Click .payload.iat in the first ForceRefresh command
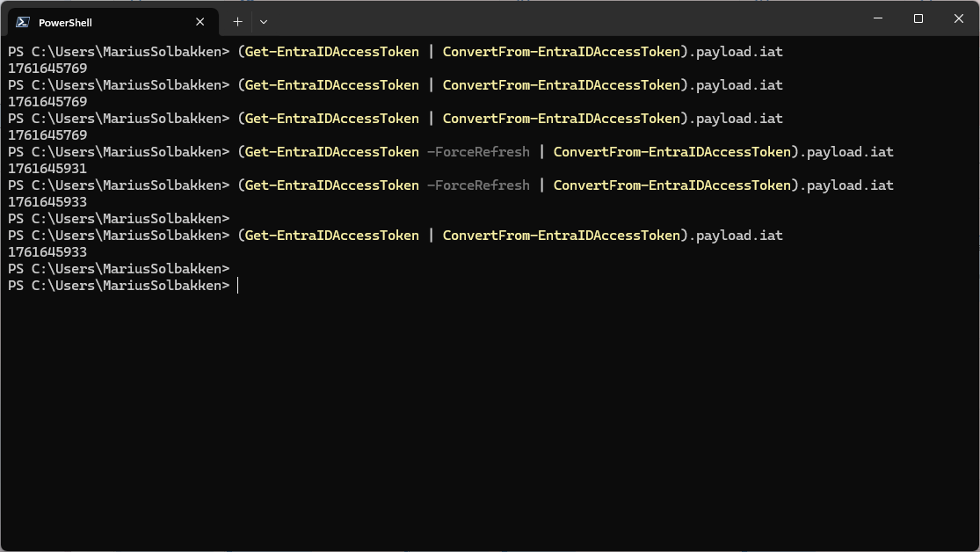Image resolution: width=980 pixels, height=552 pixels. 846,152
